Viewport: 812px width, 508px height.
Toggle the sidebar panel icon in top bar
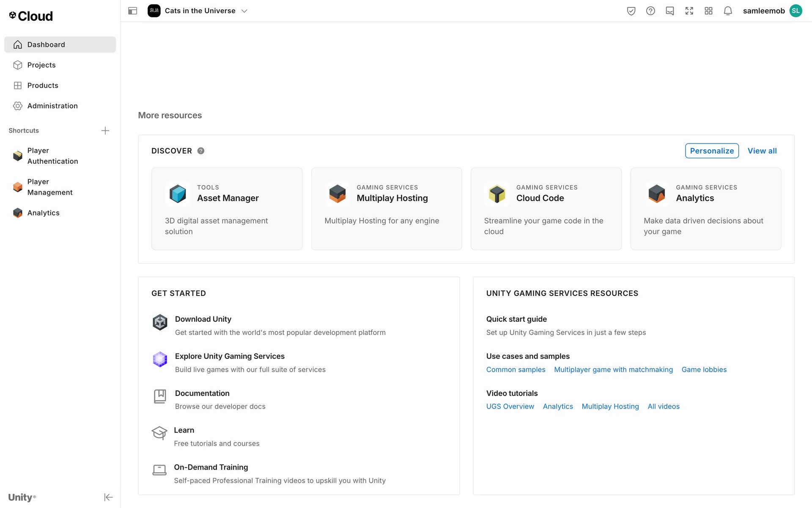(x=132, y=11)
